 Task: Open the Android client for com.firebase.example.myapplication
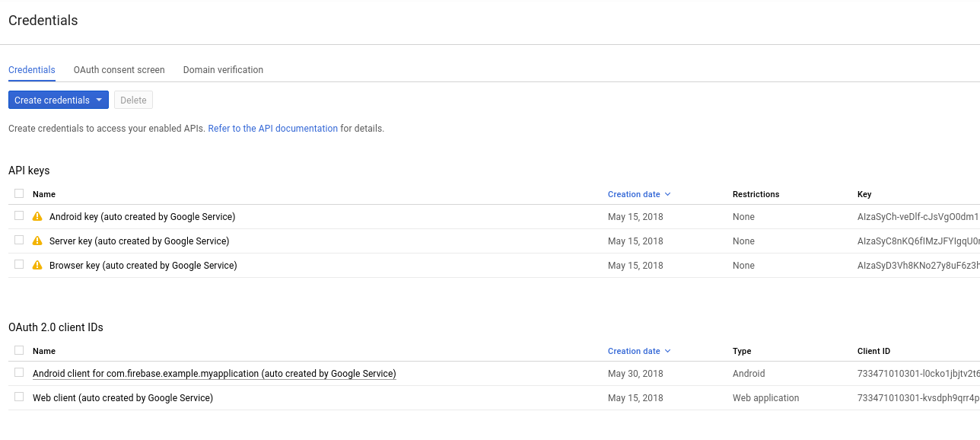(214, 373)
